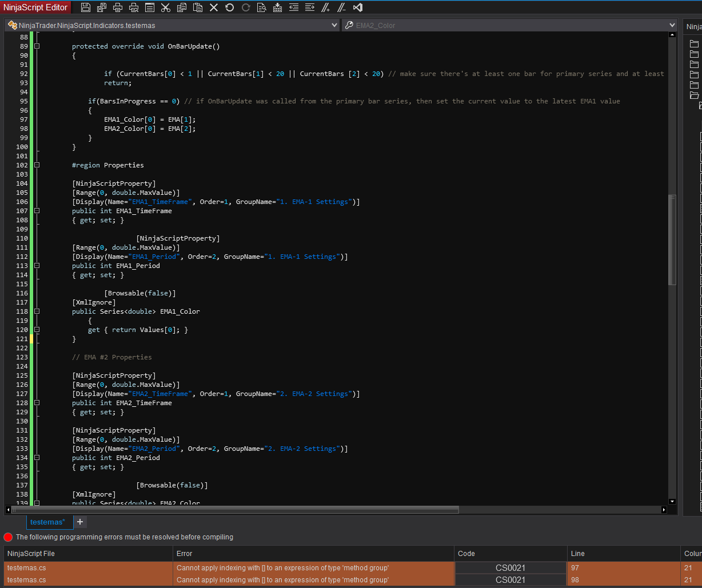Image resolution: width=702 pixels, height=588 pixels.
Task: Add a new tab with plus button
Action: [x=80, y=522]
